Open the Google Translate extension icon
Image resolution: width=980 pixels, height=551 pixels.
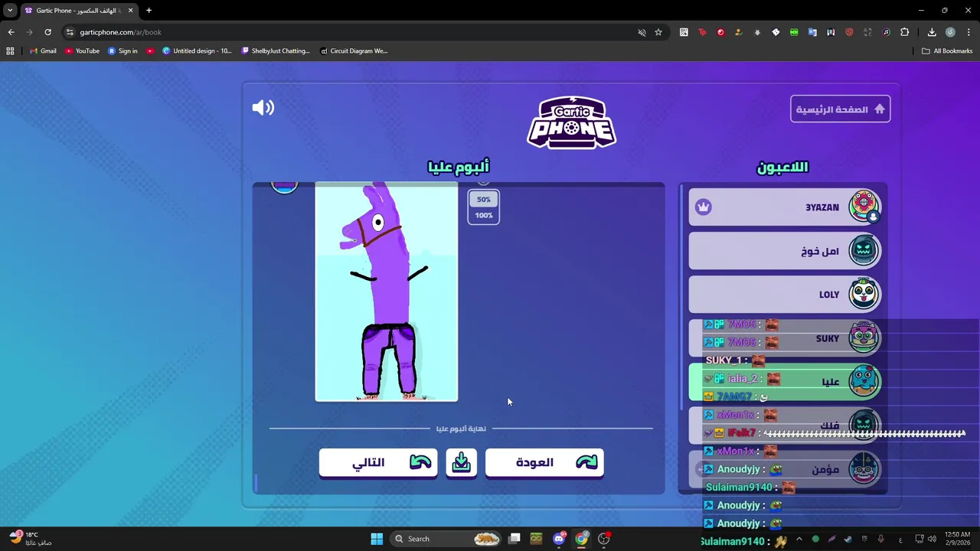(x=812, y=32)
